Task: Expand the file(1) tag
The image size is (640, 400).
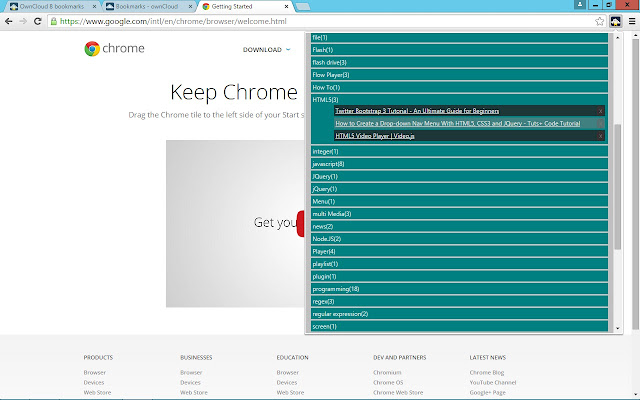Action: pos(459,38)
